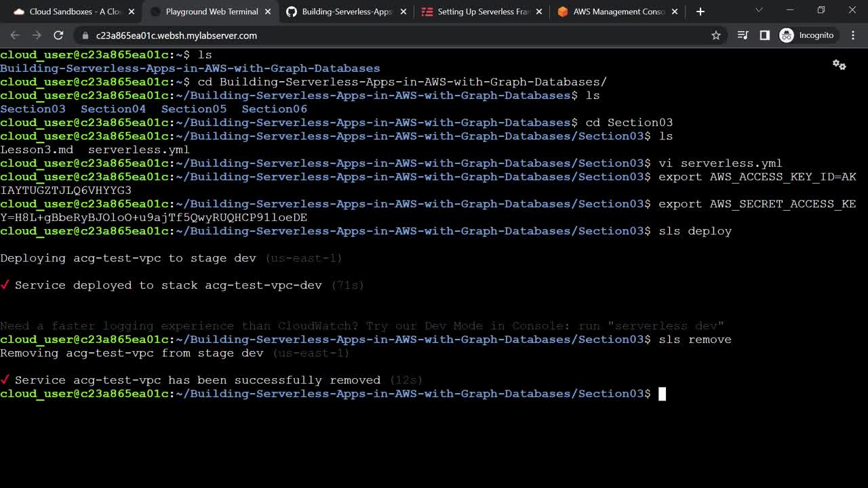Open a new browser tab
The width and height of the screenshot is (868, 488).
click(701, 12)
